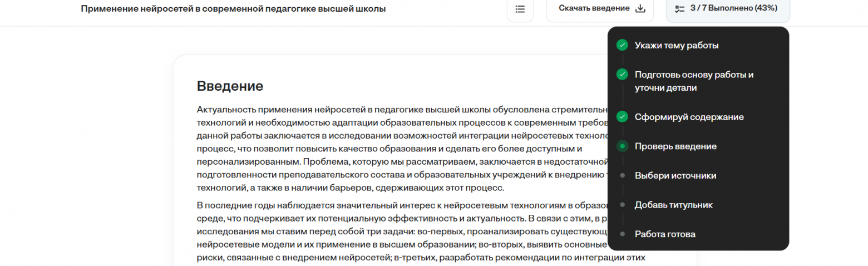868x266 pixels.
Task: Click gray dot beside Работа готова
Action: pyautogui.click(x=622, y=234)
